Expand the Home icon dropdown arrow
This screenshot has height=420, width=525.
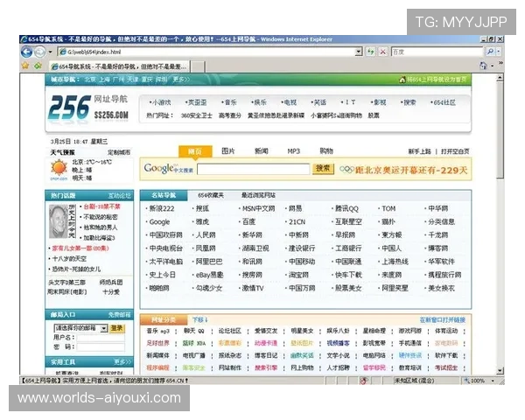[492, 66]
